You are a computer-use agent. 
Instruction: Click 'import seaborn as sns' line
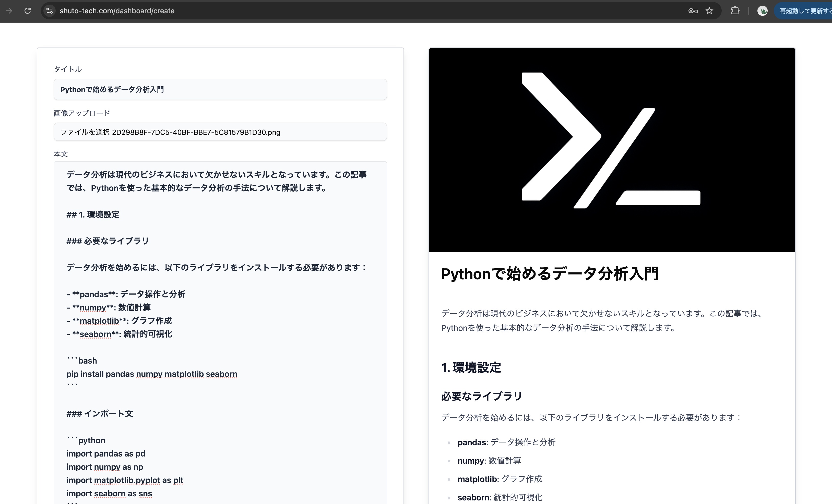pyautogui.click(x=109, y=493)
